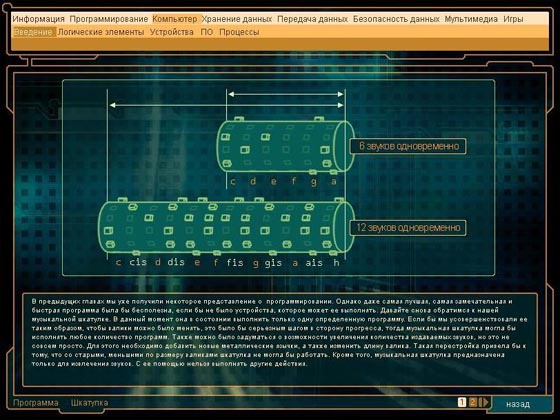Click the 'gis' note label
This screenshot has width=560, height=420.
pos(274,263)
